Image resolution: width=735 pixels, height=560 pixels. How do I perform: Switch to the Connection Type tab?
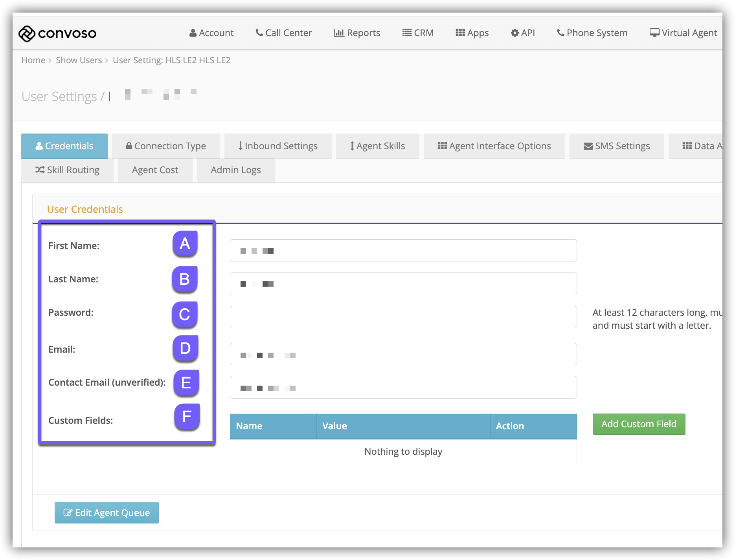tap(166, 146)
